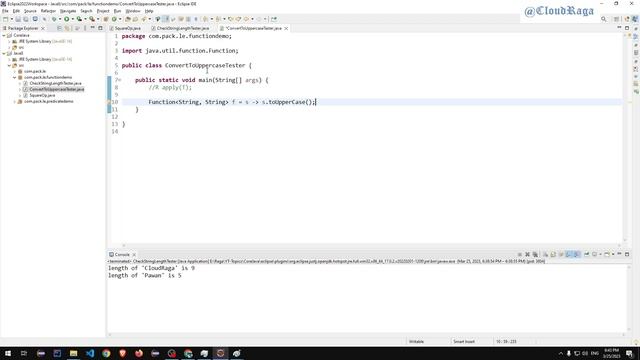Open the Run button dropdown arrow
Viewport: 640px width, 360px height.
73,19
